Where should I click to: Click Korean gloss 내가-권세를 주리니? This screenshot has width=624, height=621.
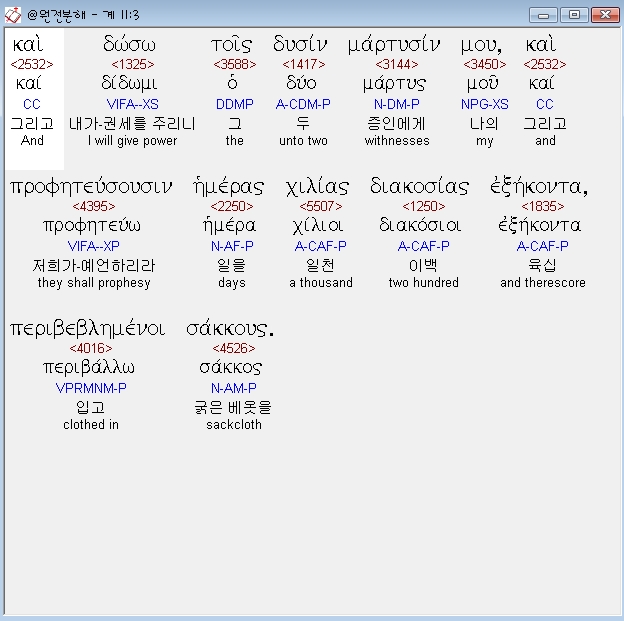coord(132,123)
